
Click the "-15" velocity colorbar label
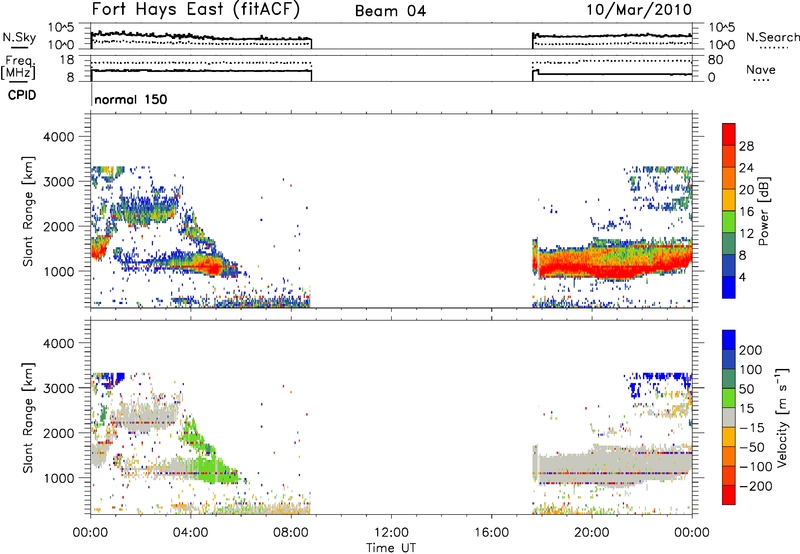(x=751, y=428)
